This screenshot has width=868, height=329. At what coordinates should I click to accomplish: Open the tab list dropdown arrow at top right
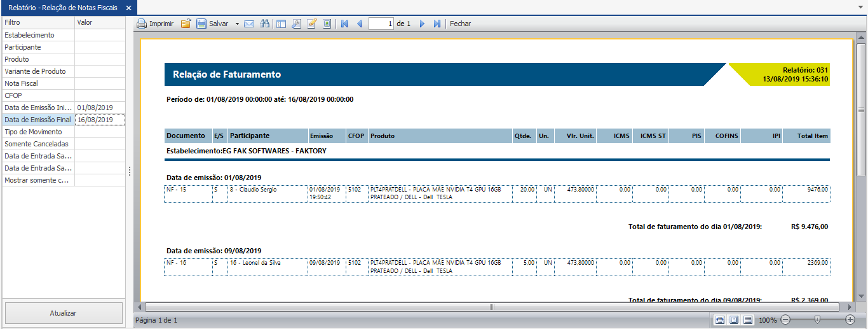click(x=861, y=7)
